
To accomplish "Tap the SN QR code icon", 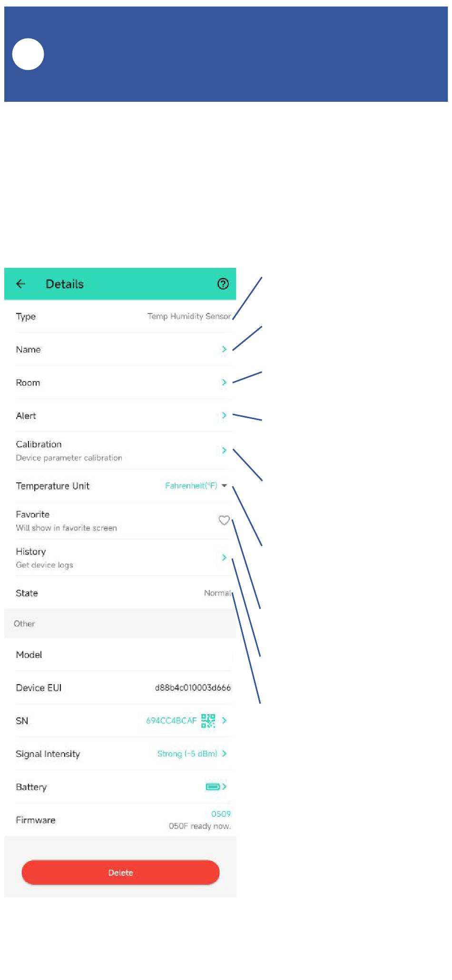I will pos(208,721).
